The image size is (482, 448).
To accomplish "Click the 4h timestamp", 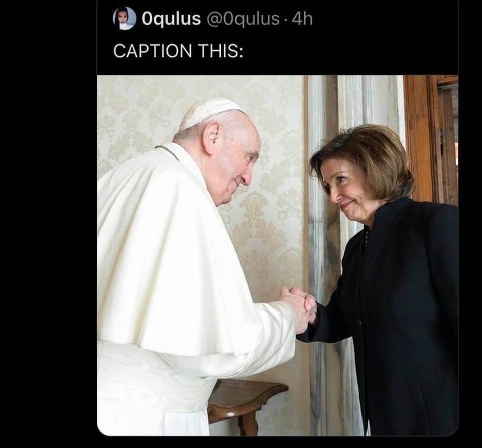I will pos(302,19).
